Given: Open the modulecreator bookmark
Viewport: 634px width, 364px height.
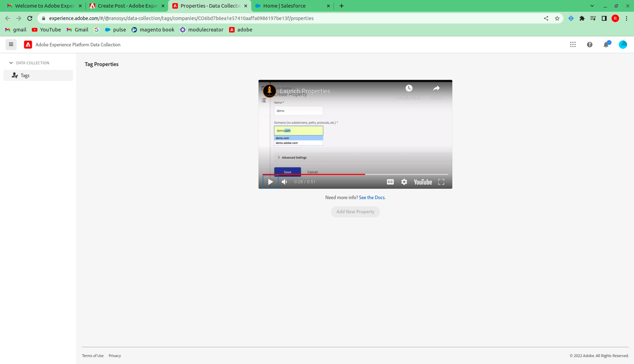Looking at the screenshot, I should [202, 30].
